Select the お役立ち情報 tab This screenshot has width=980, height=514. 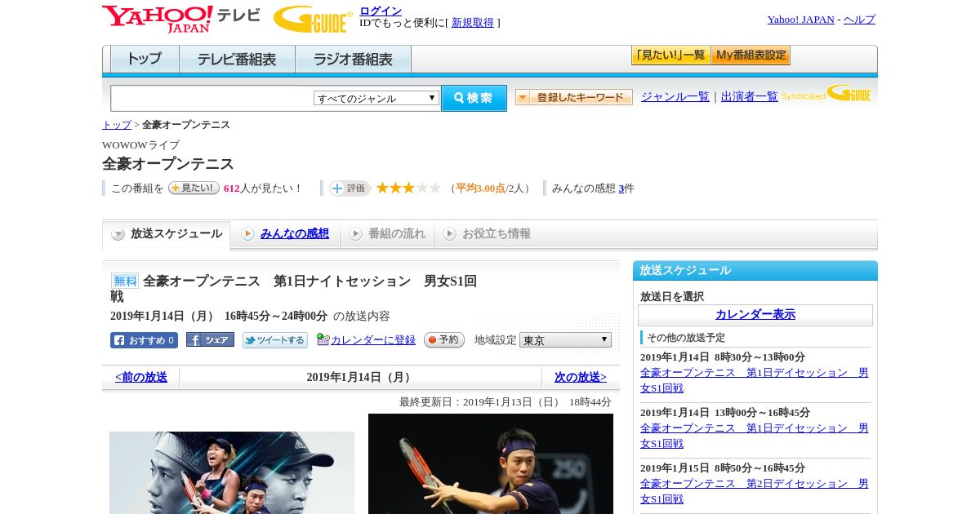tap(487, 234)
